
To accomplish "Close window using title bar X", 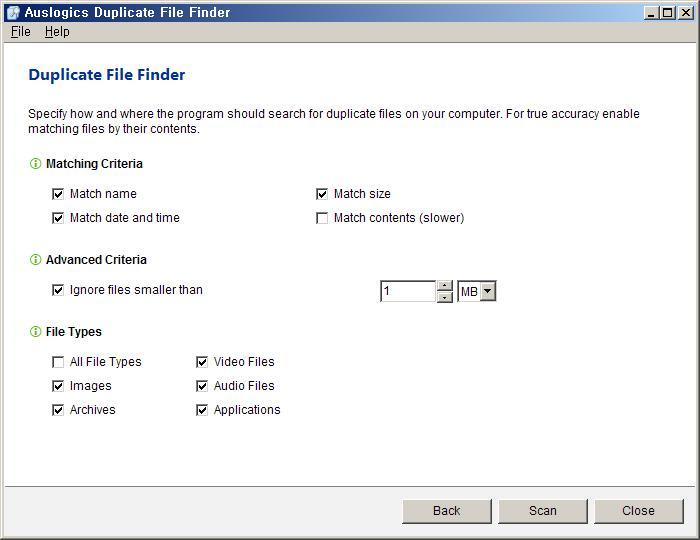I will [x=685, y=13].
